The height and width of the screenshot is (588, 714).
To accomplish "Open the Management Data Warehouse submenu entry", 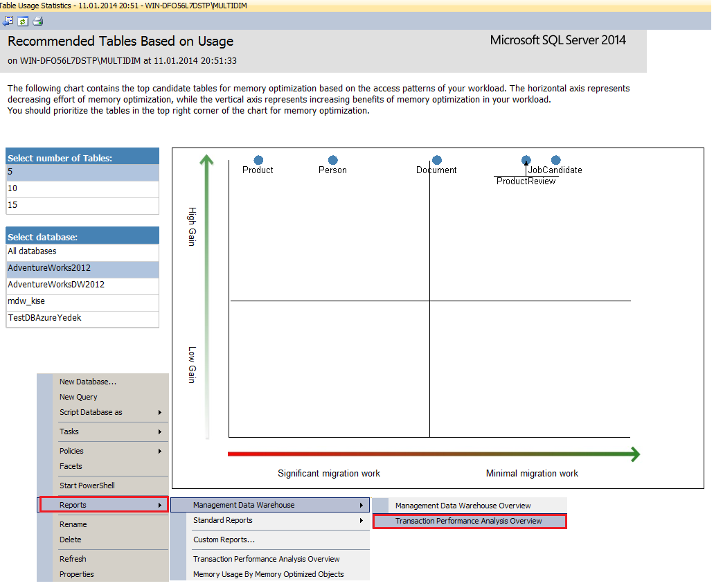I will pos(270,505).
